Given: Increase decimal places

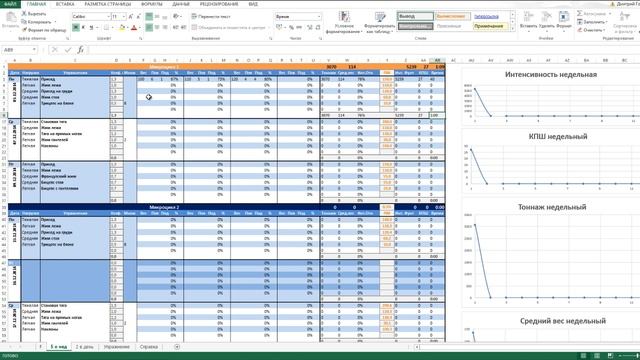Looking at the screenshot, I should pyautogui.click(x=309, y=27).
